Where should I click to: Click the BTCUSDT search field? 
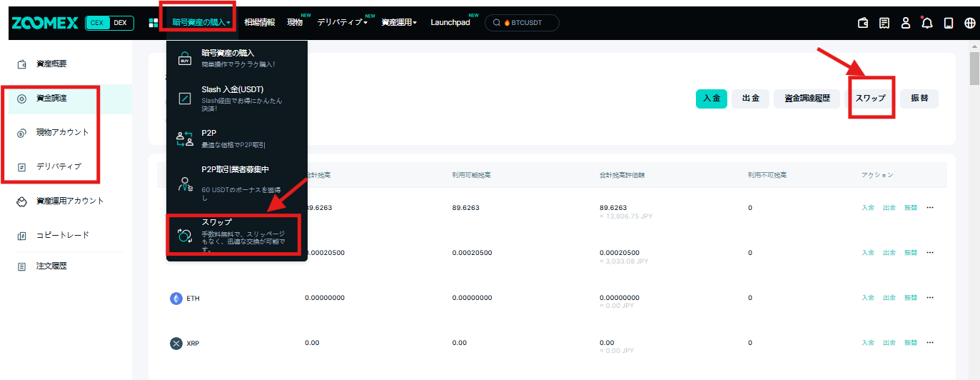[x=522, y=23]
